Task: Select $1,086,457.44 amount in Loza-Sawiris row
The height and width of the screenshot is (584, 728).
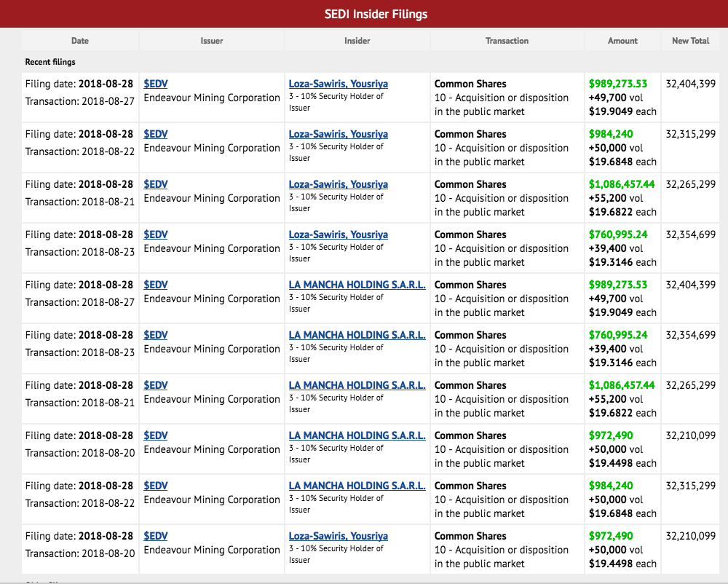Action: [622, 184]
